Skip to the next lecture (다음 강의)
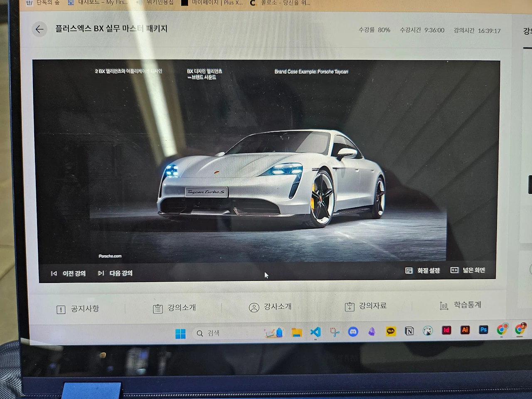532x399 pixels. (115, 273)
